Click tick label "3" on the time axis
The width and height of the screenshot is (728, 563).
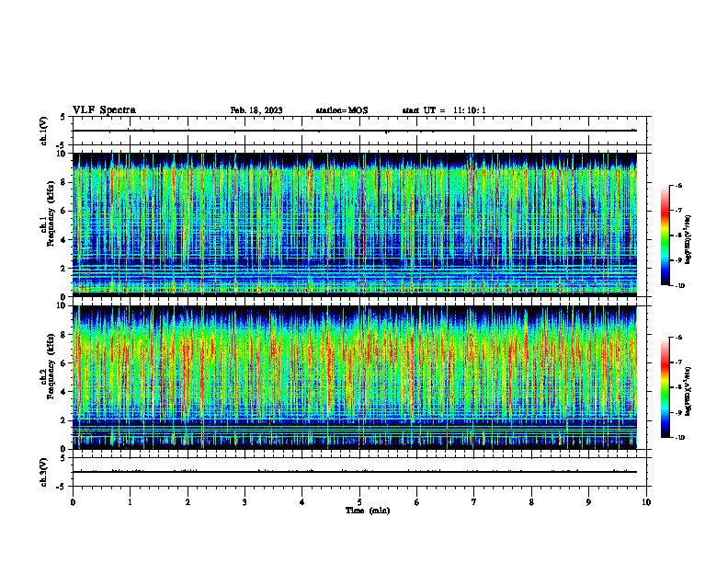point(245,502)
